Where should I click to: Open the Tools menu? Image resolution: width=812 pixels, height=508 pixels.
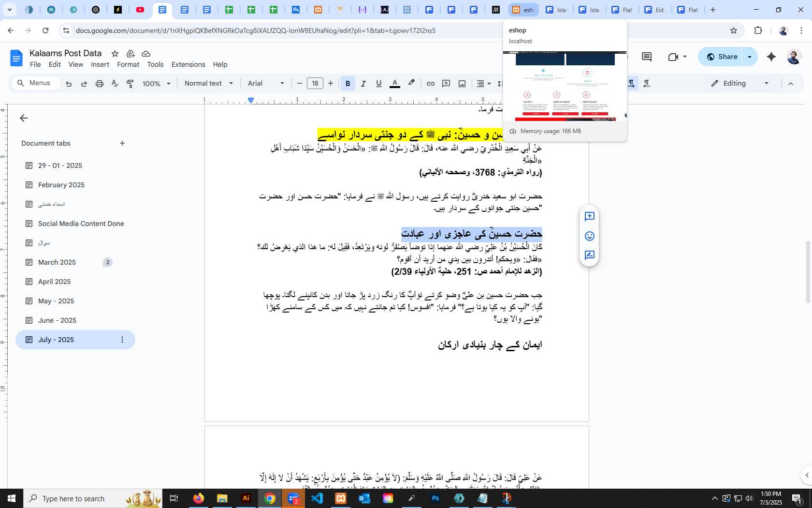tap(155, 64)
